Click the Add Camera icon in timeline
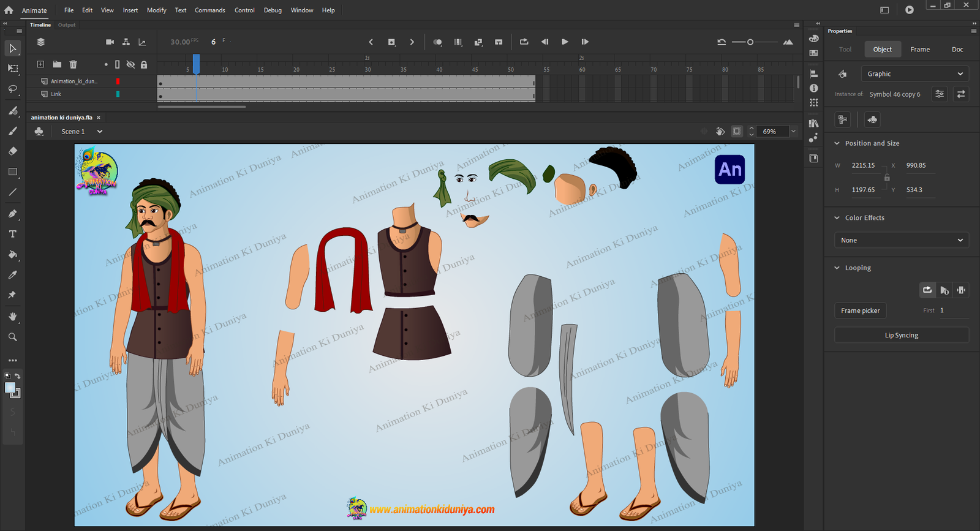The height and width of the screenshot is (531, 980). (110, 42)
